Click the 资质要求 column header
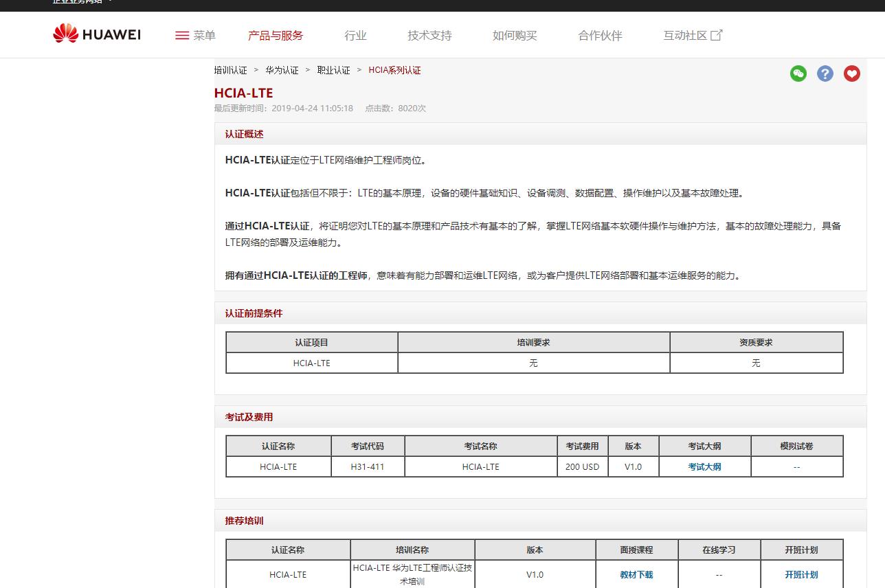This screenshot has height=588, width=885. click(756, 342)
